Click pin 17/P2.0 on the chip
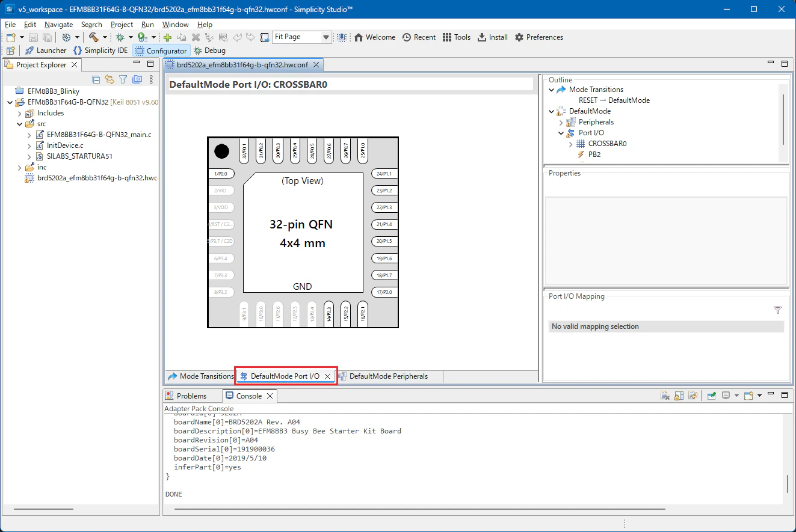796x532 pixels. click(384, 292)
